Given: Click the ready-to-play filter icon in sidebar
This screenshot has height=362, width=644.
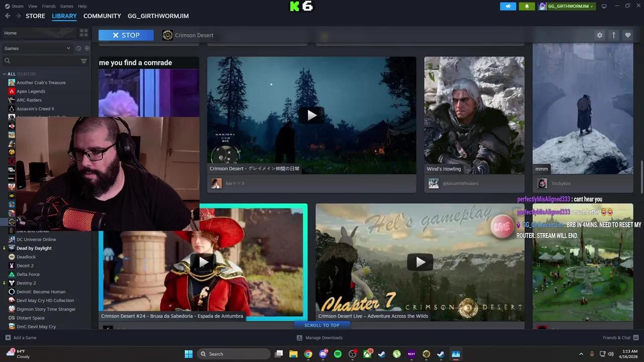Looking at the screenshot, I should 87,48.
